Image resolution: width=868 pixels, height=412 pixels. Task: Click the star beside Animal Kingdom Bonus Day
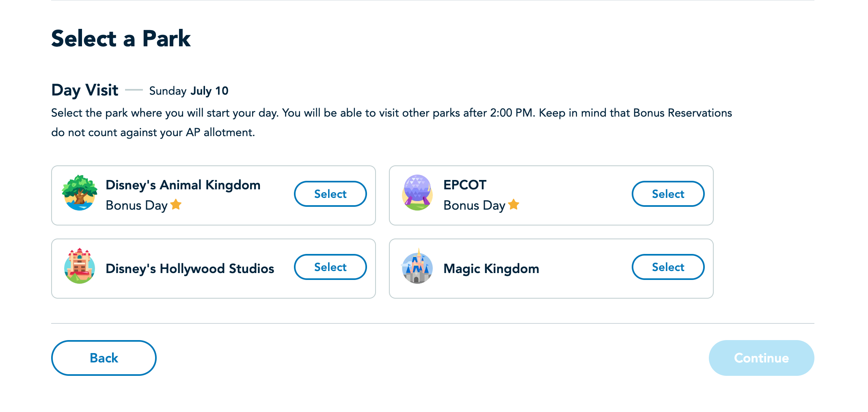pyautogui.click(x=176, y=204)
